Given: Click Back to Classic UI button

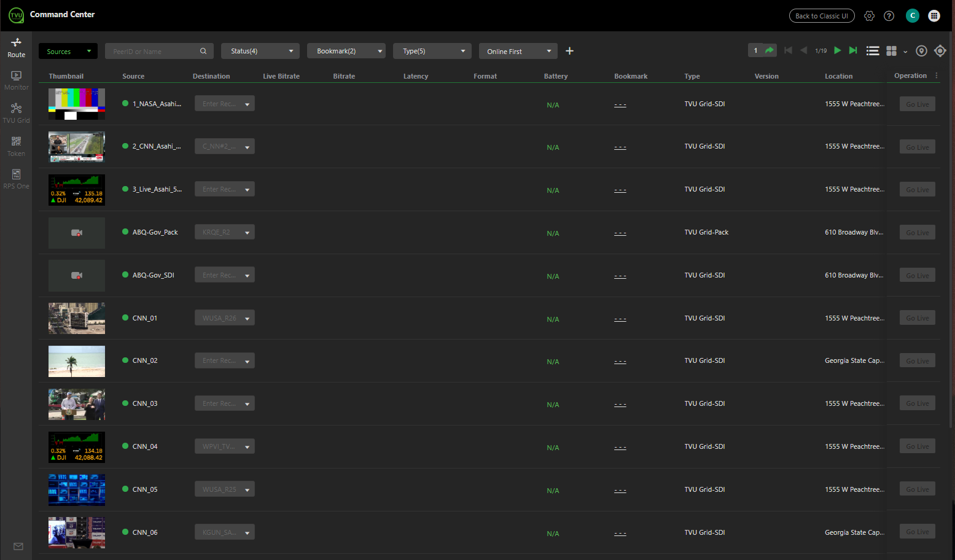Looking at the screenshot, I should point(822,16).
